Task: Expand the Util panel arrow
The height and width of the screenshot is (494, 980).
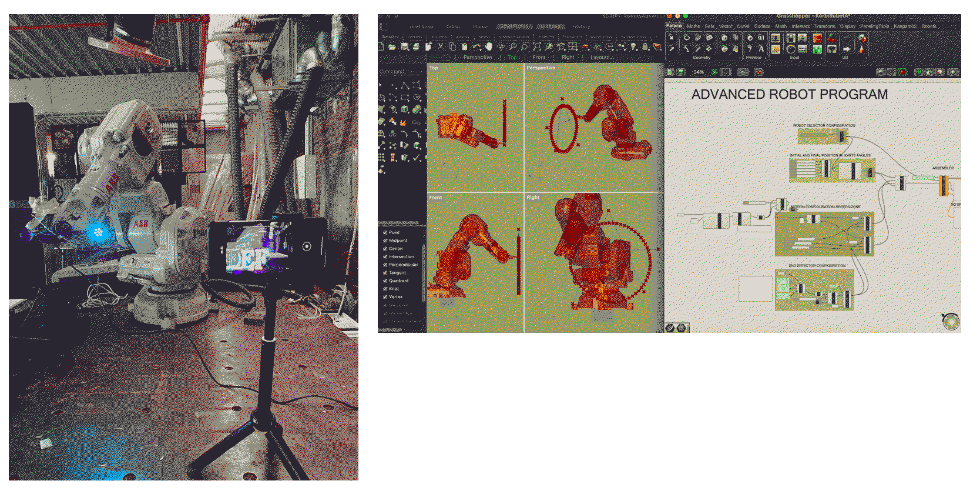Action: [x=867, y=58]
